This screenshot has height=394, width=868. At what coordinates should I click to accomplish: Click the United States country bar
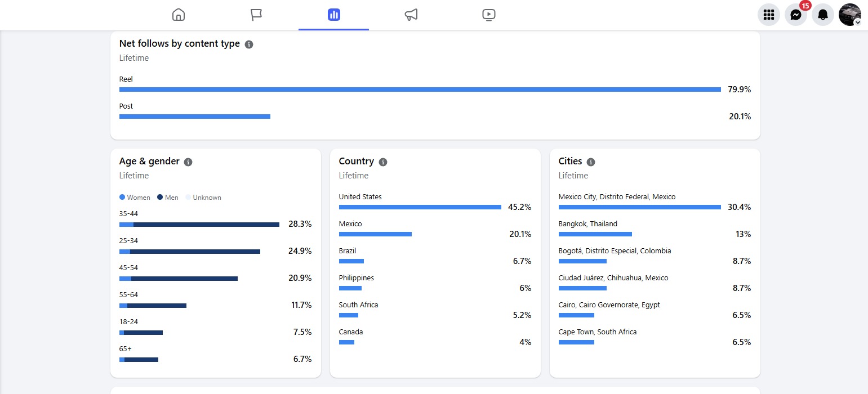(420, 207)
